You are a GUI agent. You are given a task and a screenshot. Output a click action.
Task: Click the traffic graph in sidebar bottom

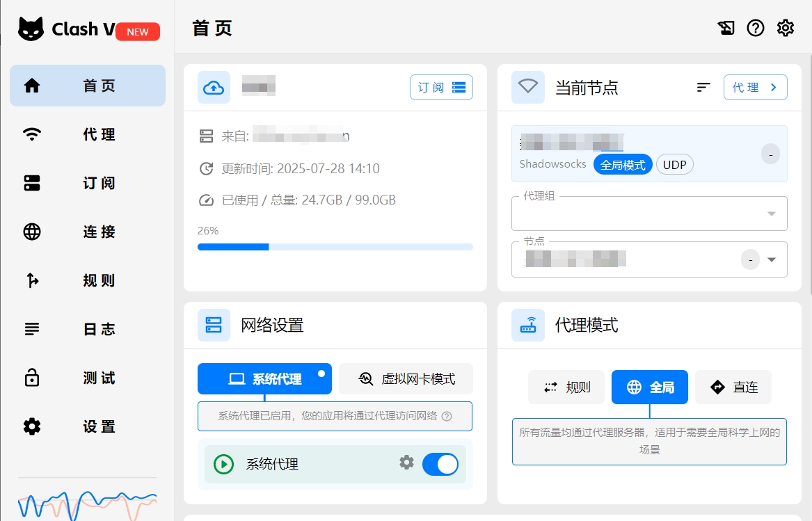click(x=88, y=502)
